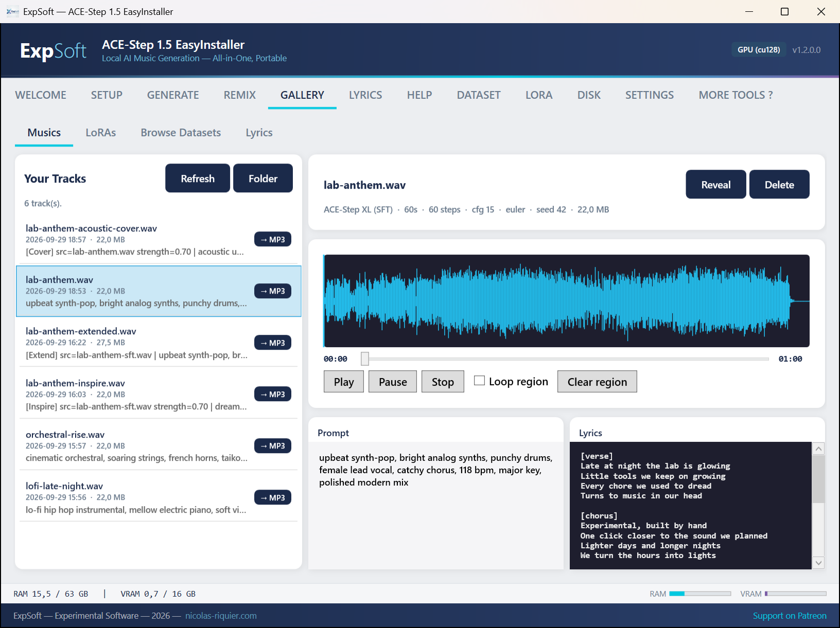Switch to the SETUP tab
Screen dimensions: 840x628
[x=107, y=95]
